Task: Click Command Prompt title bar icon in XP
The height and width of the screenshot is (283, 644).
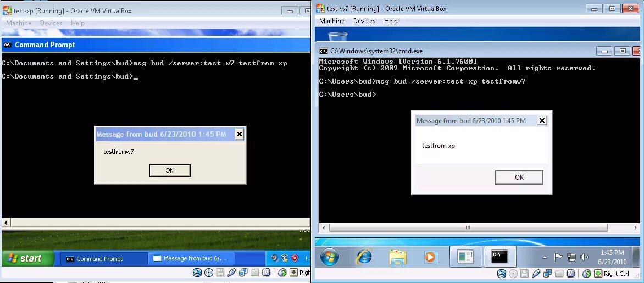Action: 7,45
